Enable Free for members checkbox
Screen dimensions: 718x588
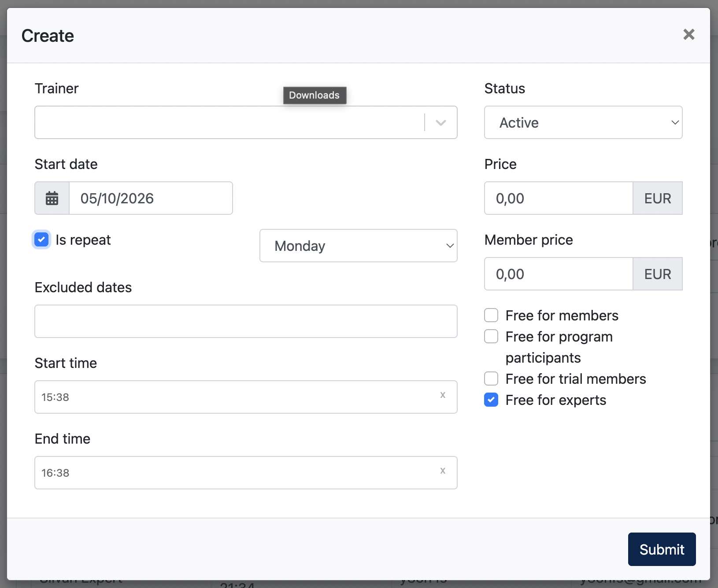491,315
